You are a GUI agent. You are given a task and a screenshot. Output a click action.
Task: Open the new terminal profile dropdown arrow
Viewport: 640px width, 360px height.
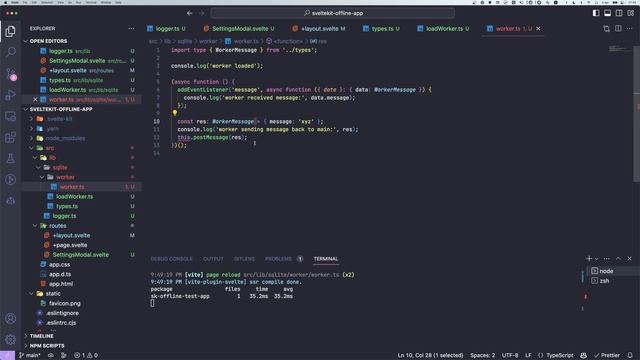coord(596,259)
